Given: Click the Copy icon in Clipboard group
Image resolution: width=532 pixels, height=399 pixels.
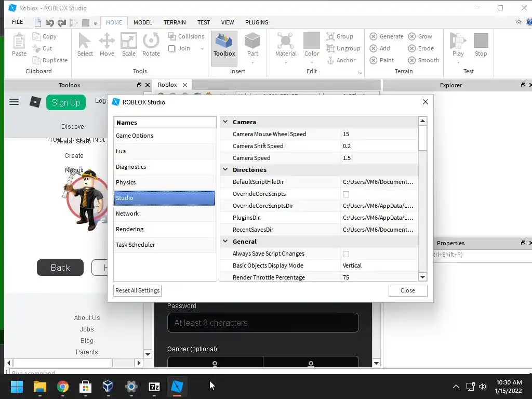Looking at the screenshot, I should pos(36,36).
